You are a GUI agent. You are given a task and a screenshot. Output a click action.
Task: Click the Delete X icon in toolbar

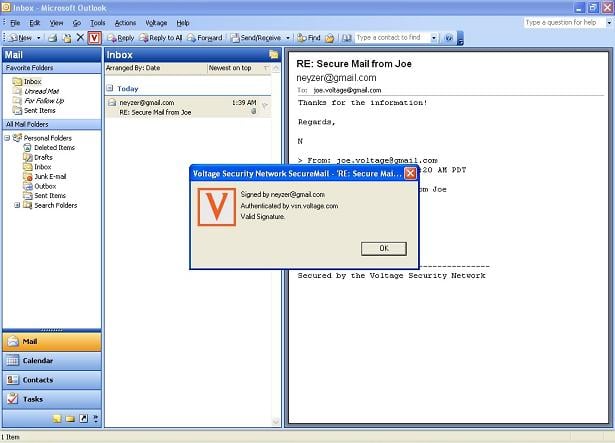[x=80, y=38]
